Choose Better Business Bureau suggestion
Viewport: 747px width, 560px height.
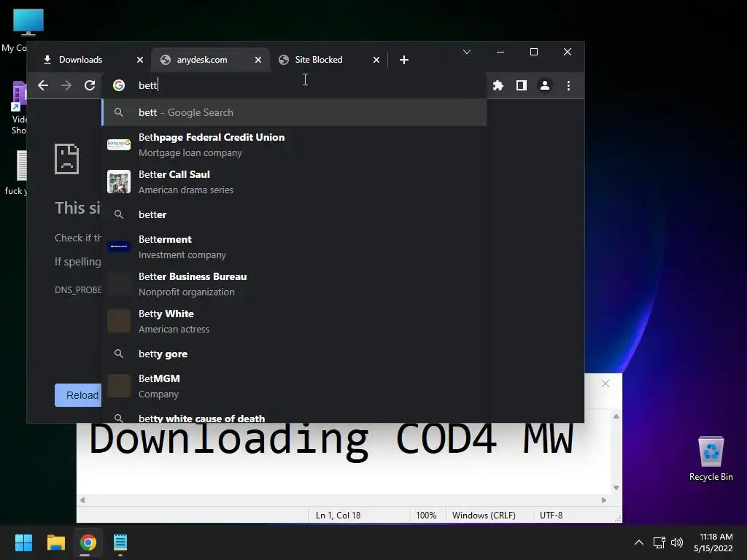(x=295, y=284)
